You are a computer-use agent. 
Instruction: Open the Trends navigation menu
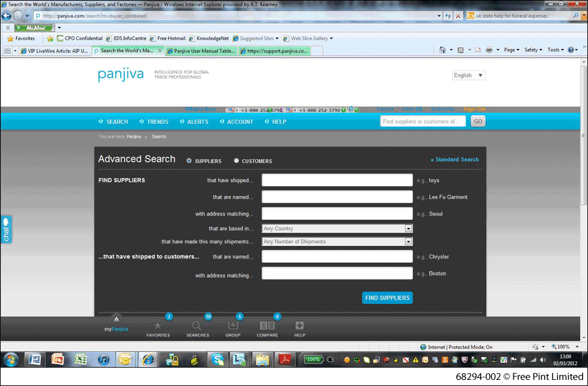tap(154, 122)
